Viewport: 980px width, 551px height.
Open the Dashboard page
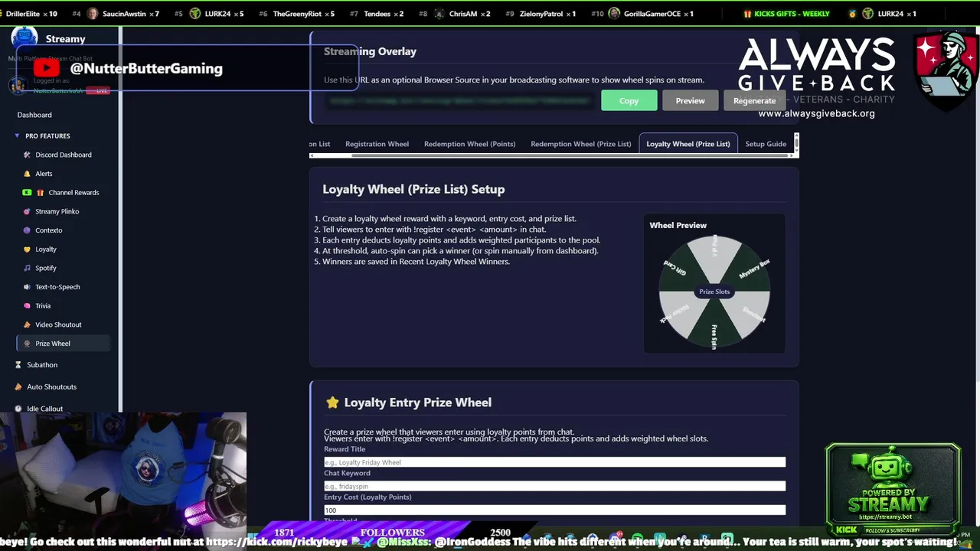pyautogui.click(x=34, y=115)
